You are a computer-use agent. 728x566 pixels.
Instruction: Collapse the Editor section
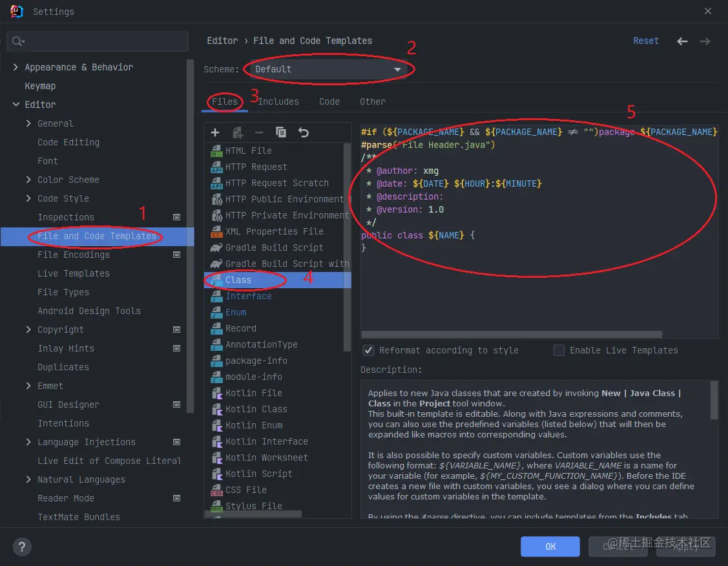coord(16,105)
